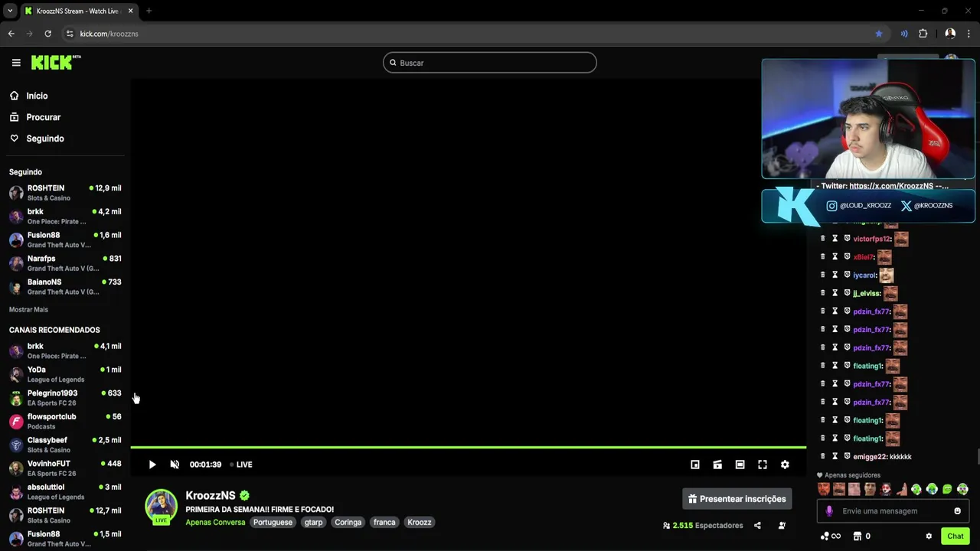Open BaianoNS channel
Viewport: 980px width, 551px height.
(x=65, y=287)
